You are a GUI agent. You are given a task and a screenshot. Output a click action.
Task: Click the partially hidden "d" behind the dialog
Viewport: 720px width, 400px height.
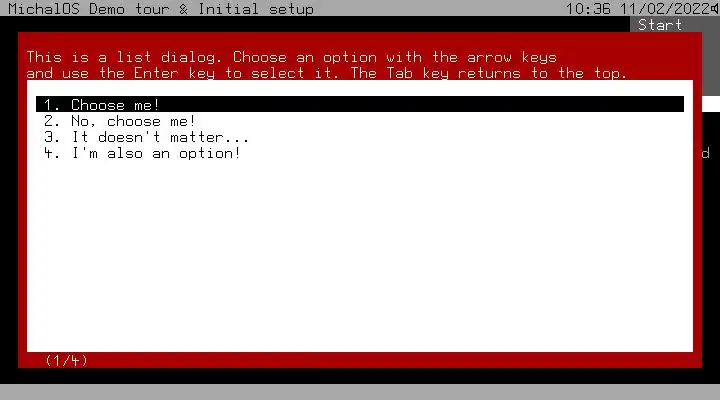pos(706,153)
